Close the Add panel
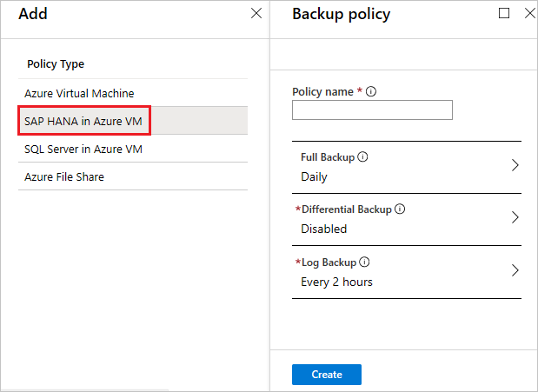This screenshot has height=392, width=538. point(256,14)
